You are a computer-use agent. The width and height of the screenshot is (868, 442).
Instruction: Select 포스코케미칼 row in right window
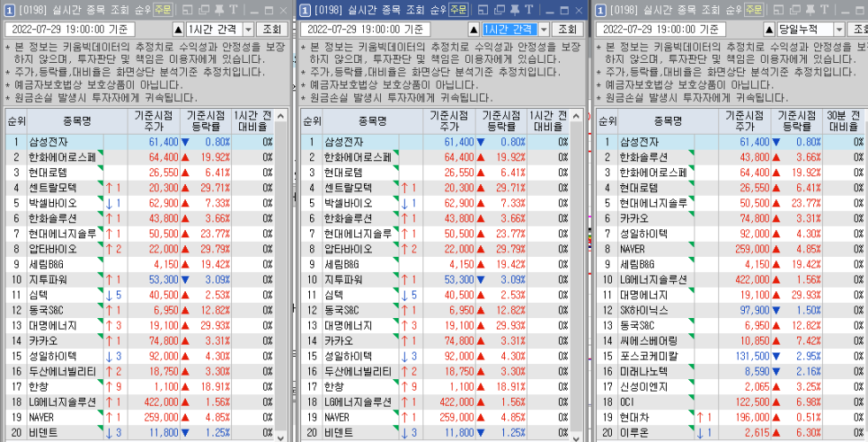(731, 357)
